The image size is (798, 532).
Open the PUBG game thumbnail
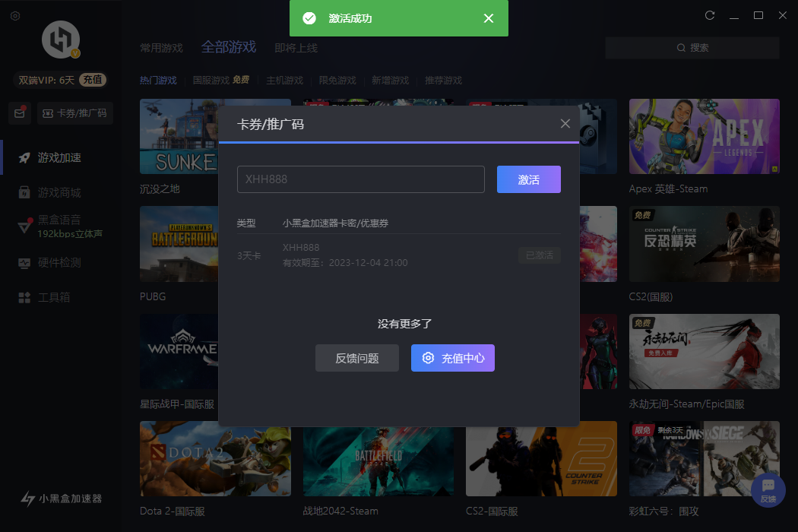(x=179, y=244)
